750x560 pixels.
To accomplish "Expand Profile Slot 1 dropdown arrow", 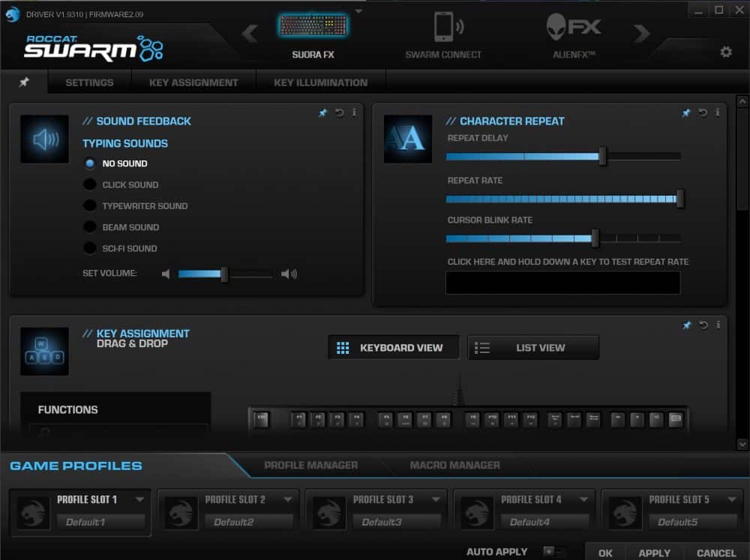I will click(139, 499).
